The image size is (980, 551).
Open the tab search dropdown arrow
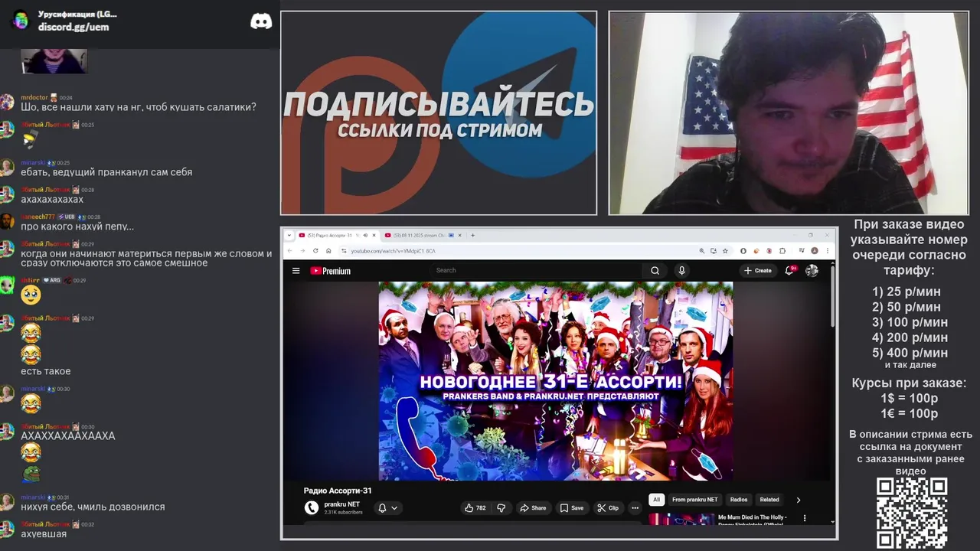[289, 236]
